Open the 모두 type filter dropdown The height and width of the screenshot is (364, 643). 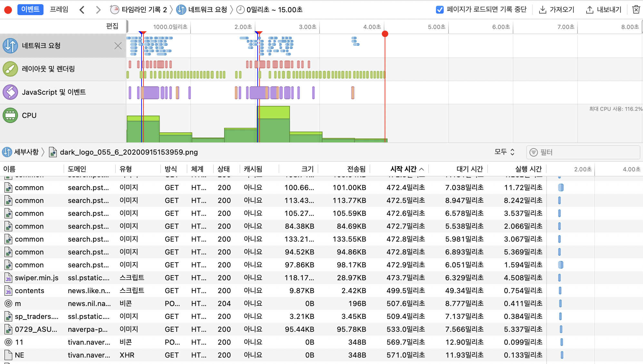pyautogui.click(x=504, y=152)
